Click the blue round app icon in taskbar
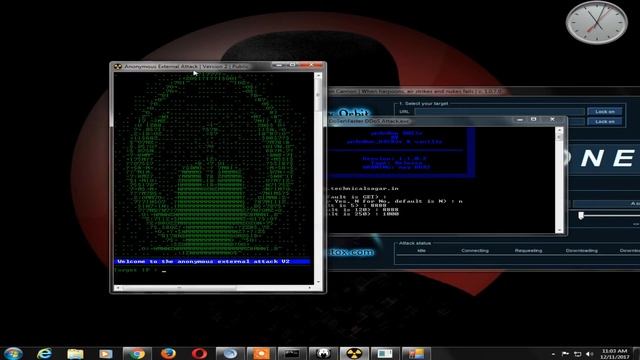 click(230, 353)
